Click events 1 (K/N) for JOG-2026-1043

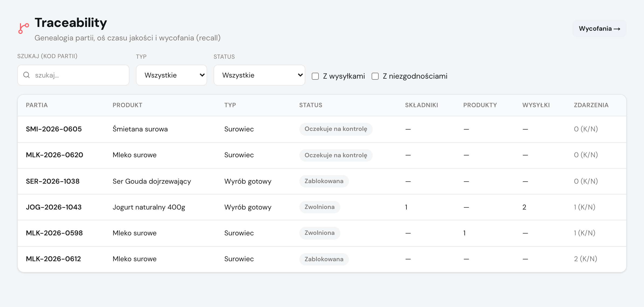click(584, 207)
